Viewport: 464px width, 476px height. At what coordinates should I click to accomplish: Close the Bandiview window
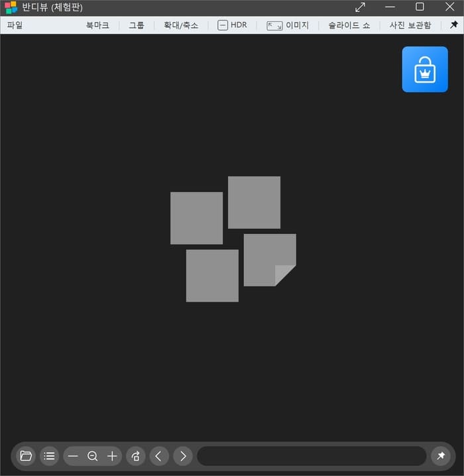click(x=449, y=7)
